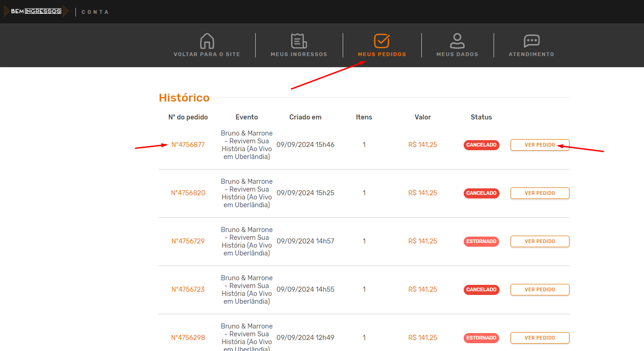The height and width of the screenshot is (351, 644).
Task: Click R$ 141,25 value of order N°4756729
Action: pos(423,241)
